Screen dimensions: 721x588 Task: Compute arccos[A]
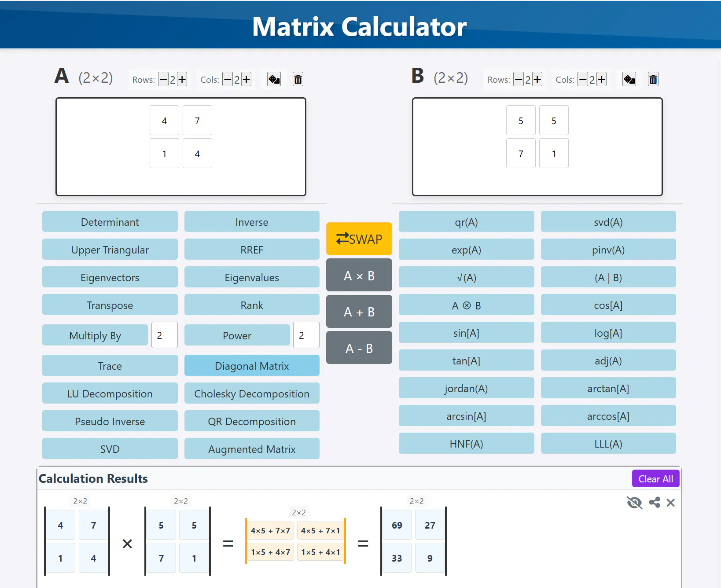[x=608, y=416]
